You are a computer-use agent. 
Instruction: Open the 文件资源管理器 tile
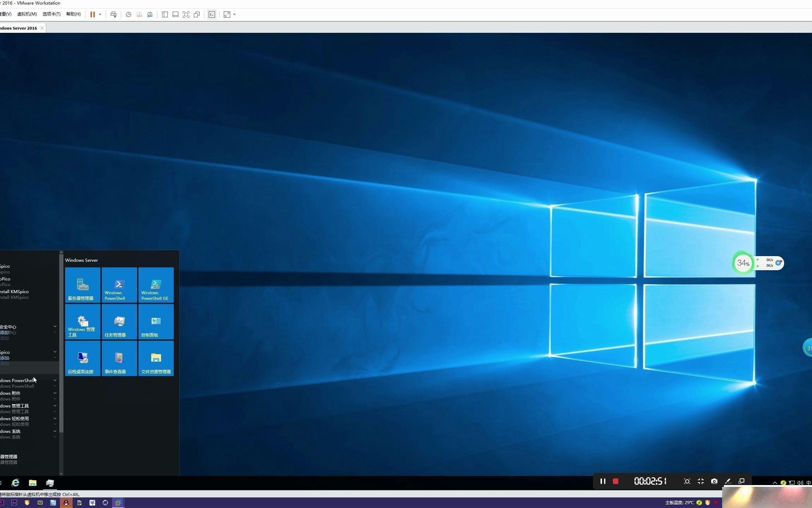pos(156,358)
